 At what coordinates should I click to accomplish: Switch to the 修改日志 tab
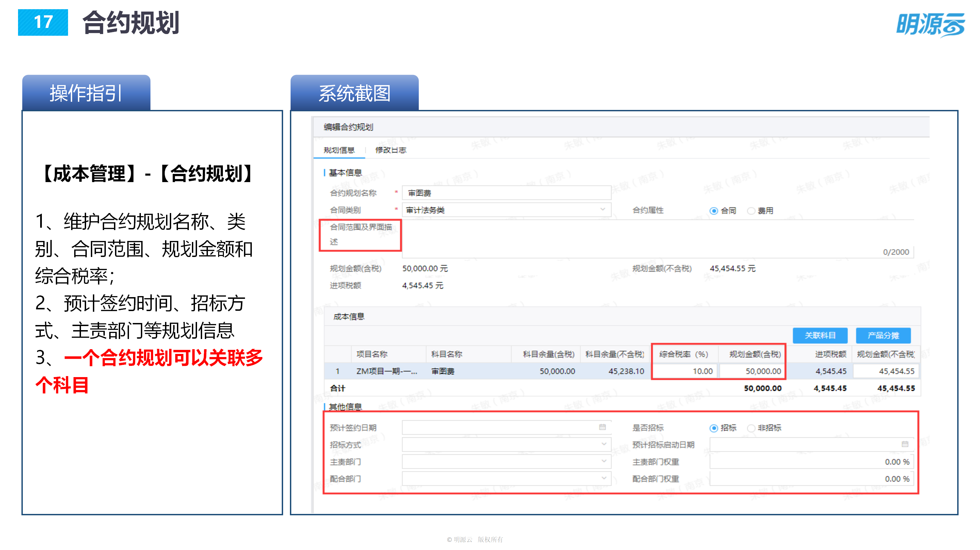click(x=390, y=150)
